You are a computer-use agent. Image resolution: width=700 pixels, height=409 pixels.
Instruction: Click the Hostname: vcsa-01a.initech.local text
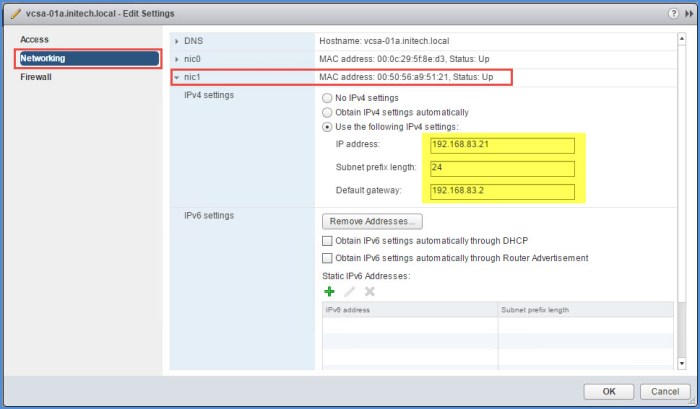[384, 41]
